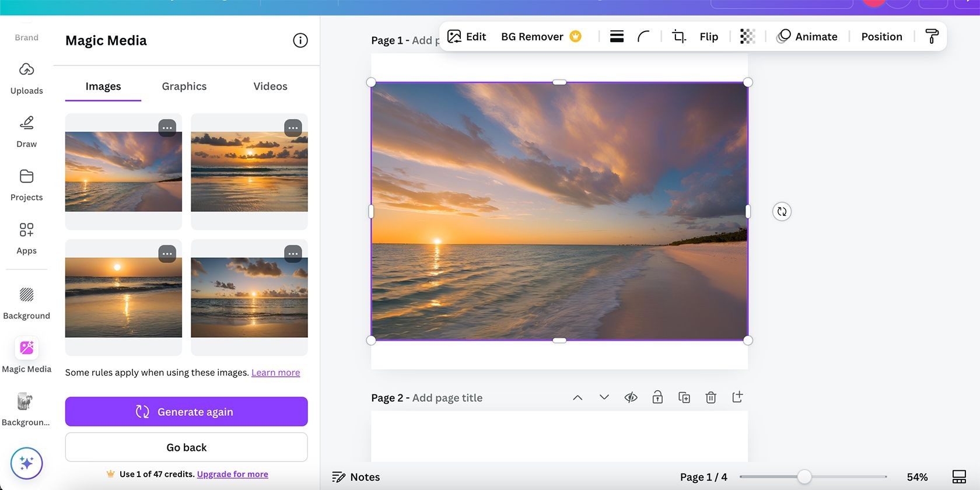This screenshot has height=490, width=980.
Task: Switch to the Graphics tab
Action: [x=184, y=86]
